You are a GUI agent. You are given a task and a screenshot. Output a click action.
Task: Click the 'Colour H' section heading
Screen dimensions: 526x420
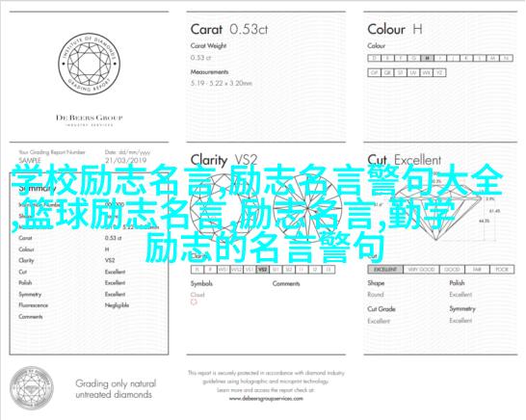tap(395, 30)
